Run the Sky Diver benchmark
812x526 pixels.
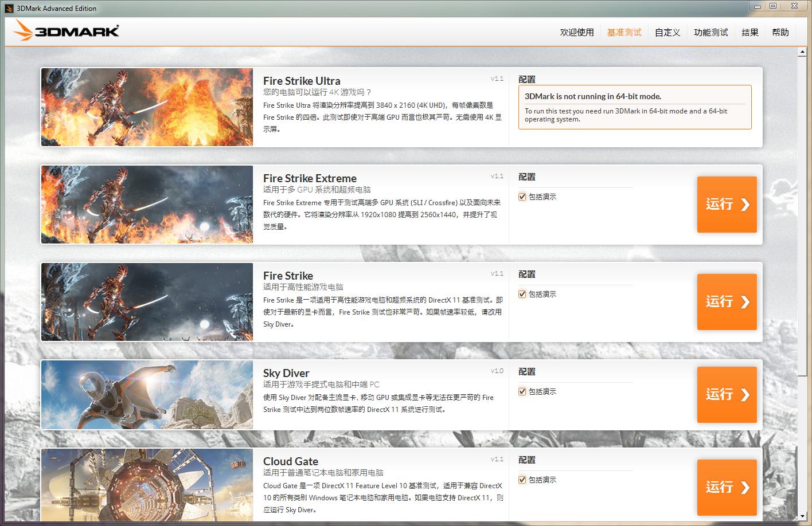coord(727,395)
